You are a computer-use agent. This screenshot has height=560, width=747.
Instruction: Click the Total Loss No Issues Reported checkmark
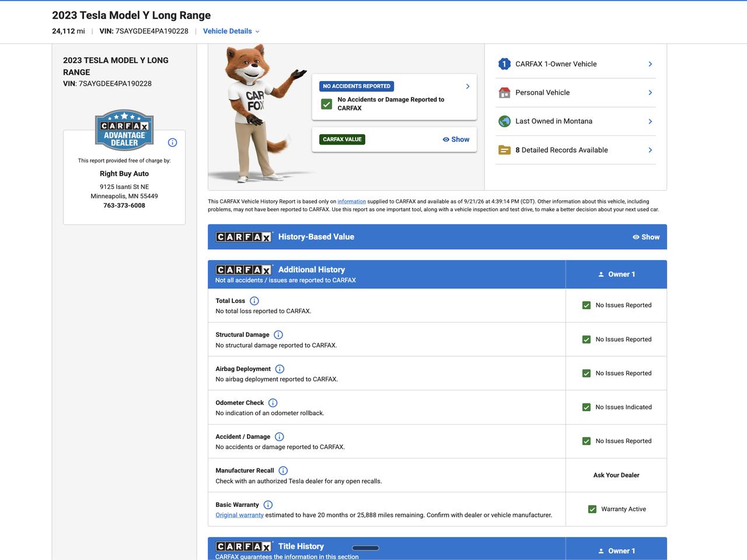587,305
